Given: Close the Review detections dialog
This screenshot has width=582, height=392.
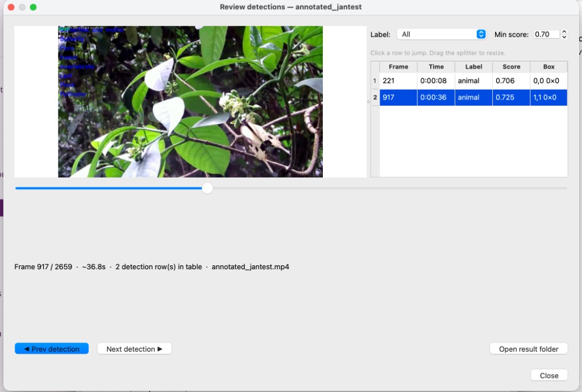Looking at the screenshot, I should click(x=548, y=375).
